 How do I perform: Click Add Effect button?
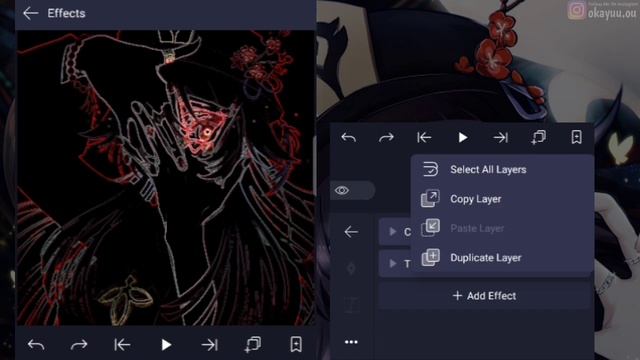point(484,296)
